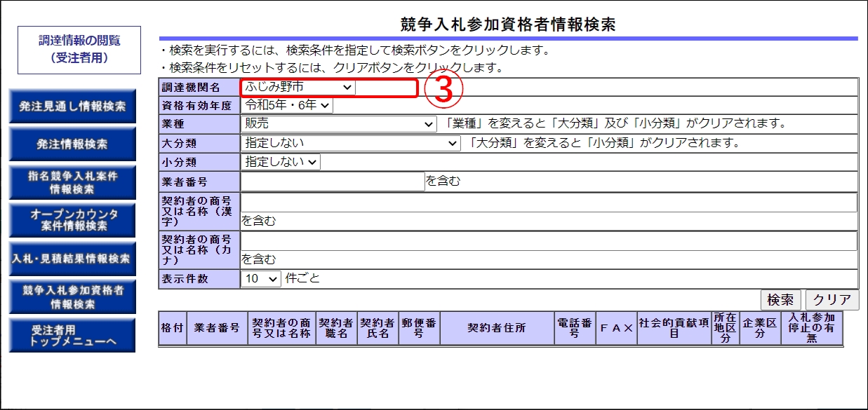This screenshot has width=868, height=410.
Task: Open the 表示件数 dropdown showing 10
Action: pos(261,279)
